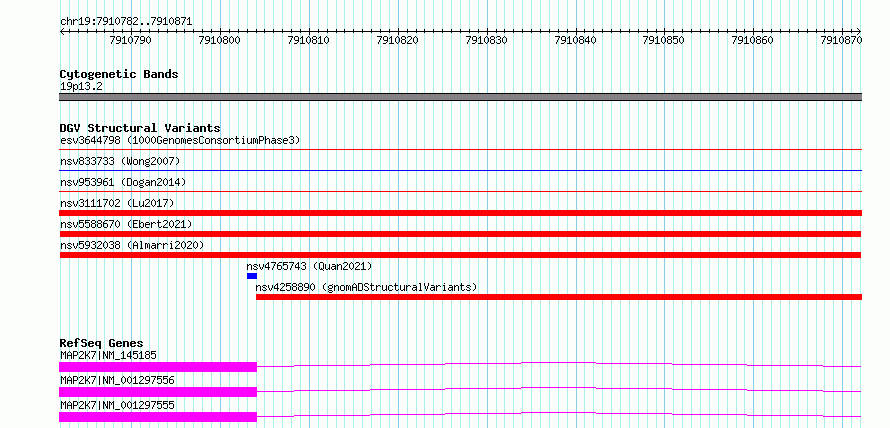Click ruler position 7910830
This screenshot has width=890, height=428.
pos(486,40)
